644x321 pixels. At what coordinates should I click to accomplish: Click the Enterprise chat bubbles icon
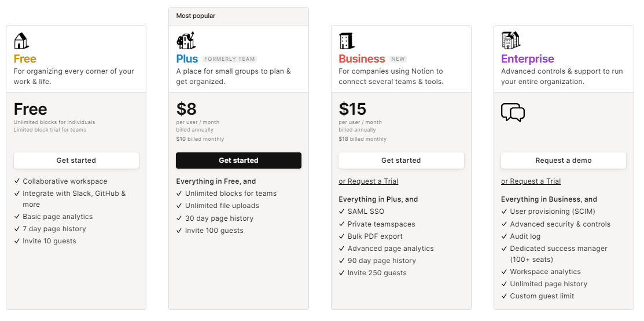(513, 112)
